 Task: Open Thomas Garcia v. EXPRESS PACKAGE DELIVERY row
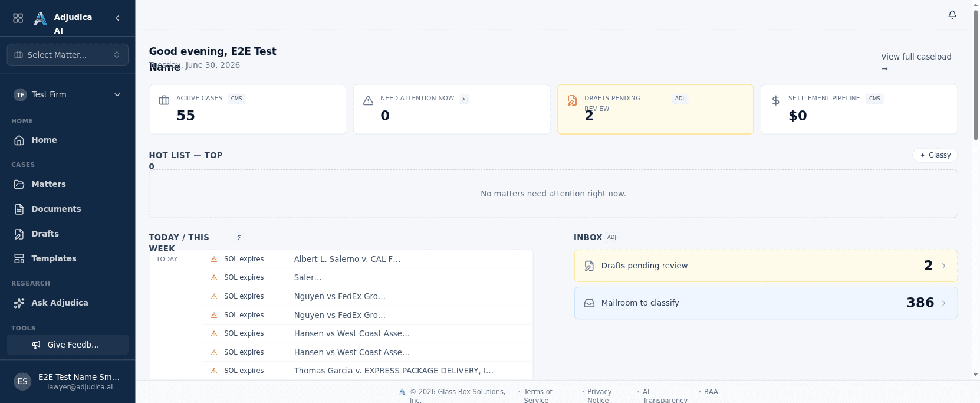369,371
